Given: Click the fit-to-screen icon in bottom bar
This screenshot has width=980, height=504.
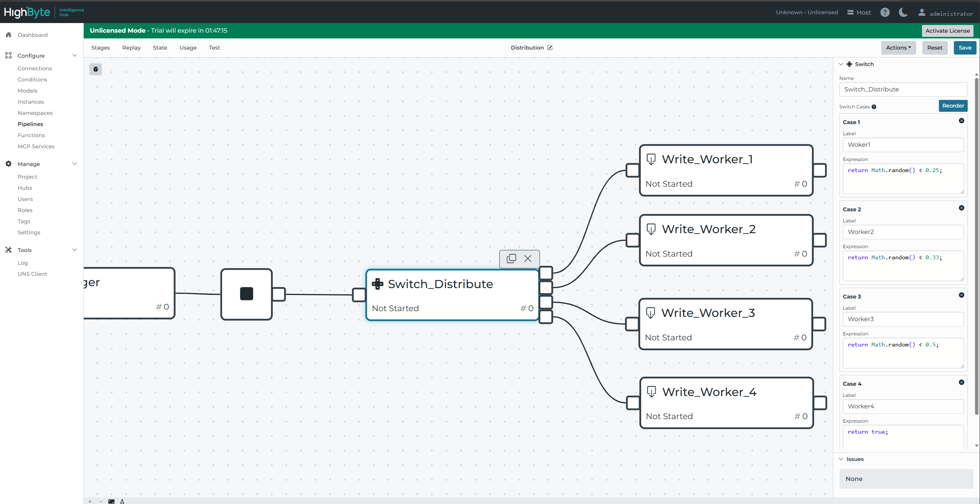Looking at the screenshot, I should point(111,501).
